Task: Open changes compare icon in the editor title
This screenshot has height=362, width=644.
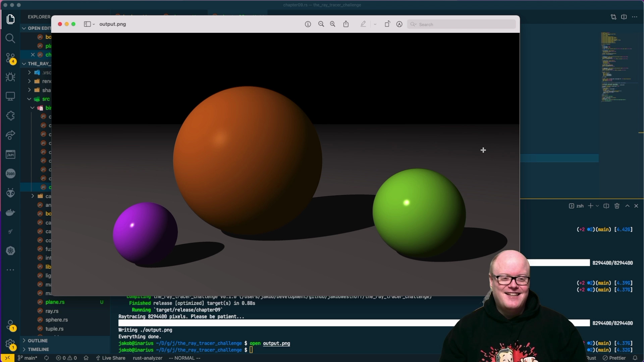Action: pyautogui.click(x=613, y=17)
